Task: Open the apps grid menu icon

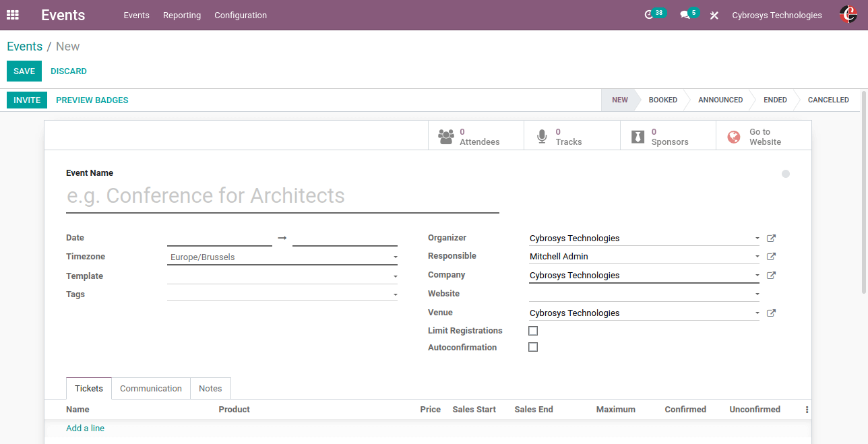Action: point(13,15)
